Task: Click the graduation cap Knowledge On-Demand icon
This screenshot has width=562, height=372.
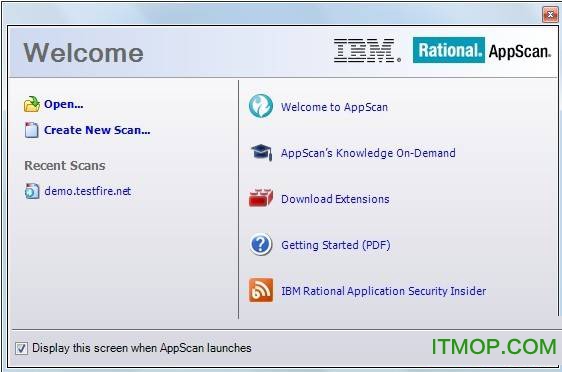Action: coord(261,153)
